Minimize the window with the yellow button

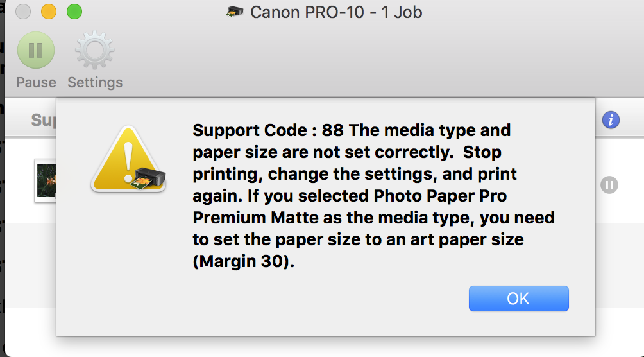coord(49,12)
